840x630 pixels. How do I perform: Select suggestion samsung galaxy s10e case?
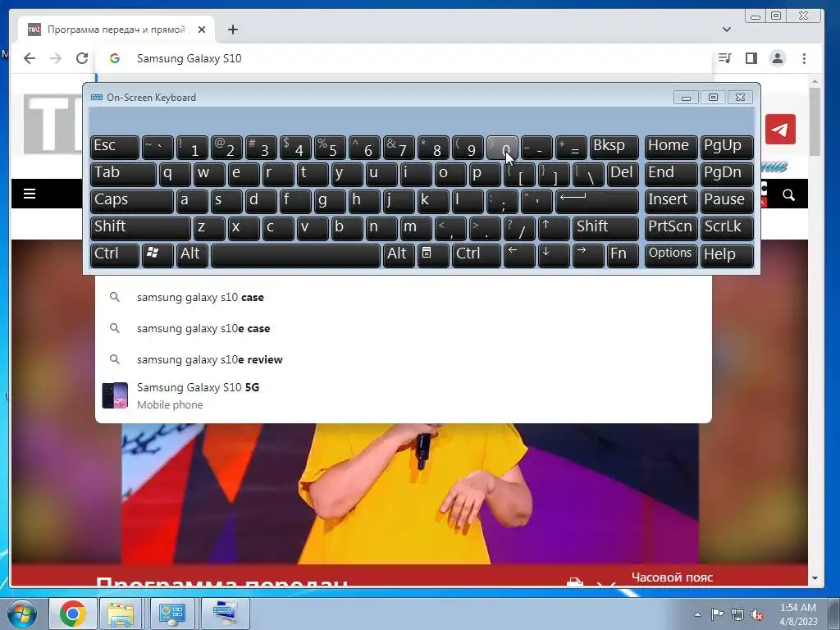coord(404,328)
